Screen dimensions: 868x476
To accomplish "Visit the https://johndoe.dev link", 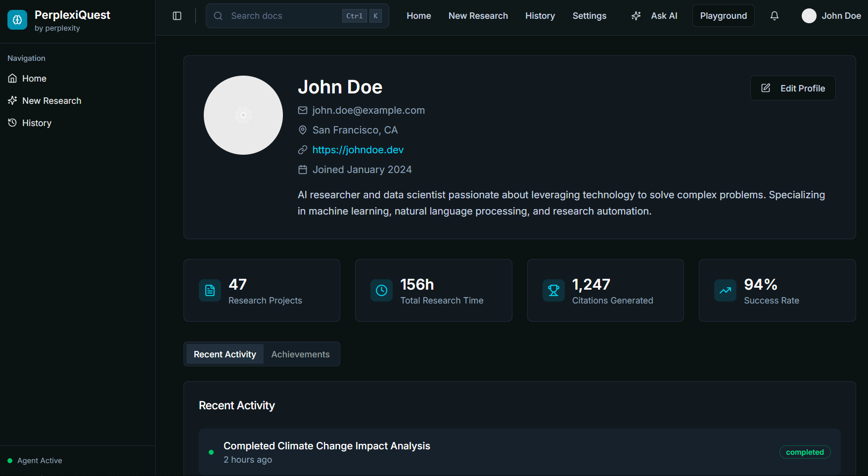I will tap(358, 150).
